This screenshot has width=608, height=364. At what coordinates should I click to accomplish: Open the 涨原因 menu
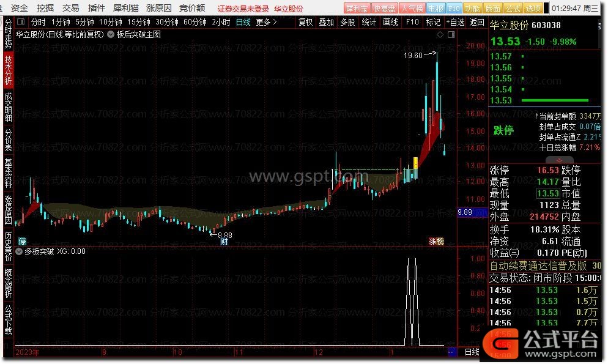[159, 8]
